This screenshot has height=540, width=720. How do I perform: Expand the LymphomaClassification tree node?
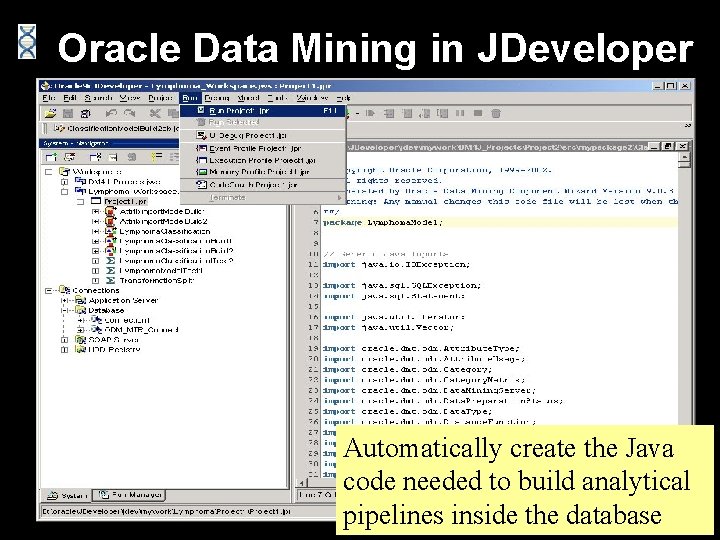pos(96,231)
